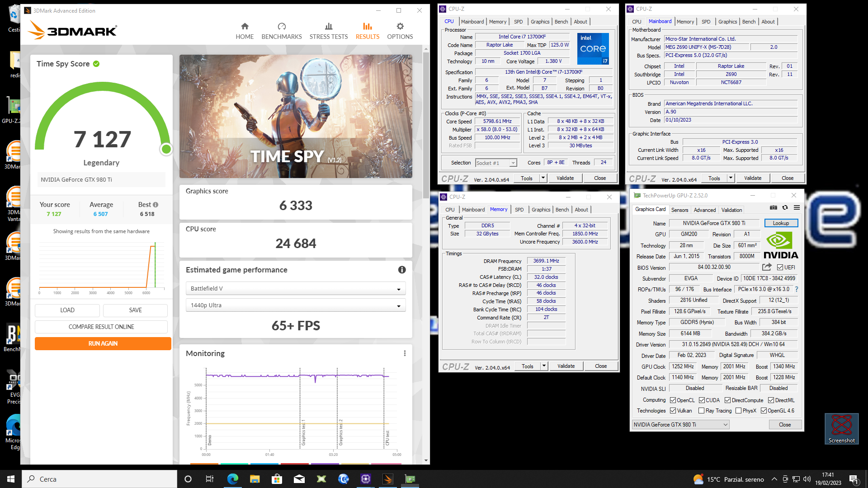Toggle UEFI checkbox in GPU-Z
The width and height of the screenshot is (868, 488).
click(780, 267)
